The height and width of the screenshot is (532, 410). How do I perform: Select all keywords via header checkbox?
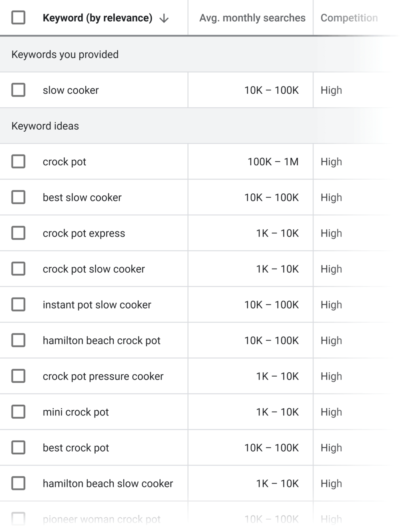(18, 18)
